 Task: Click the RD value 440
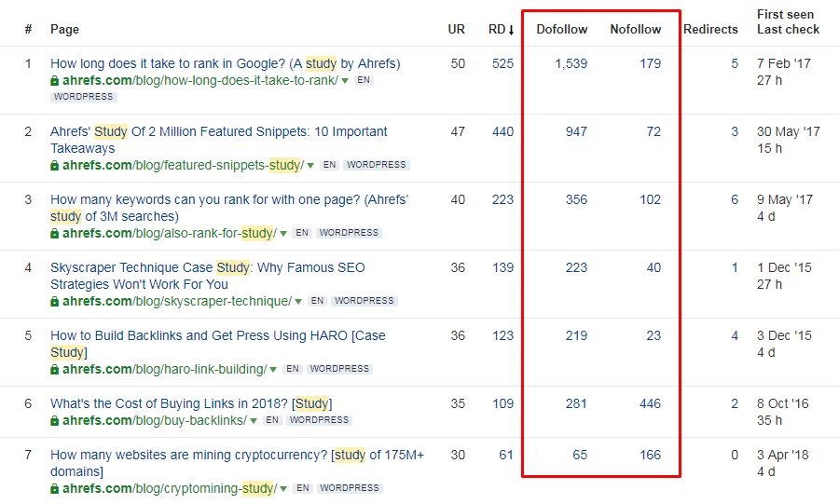click(x=502, y=131)
